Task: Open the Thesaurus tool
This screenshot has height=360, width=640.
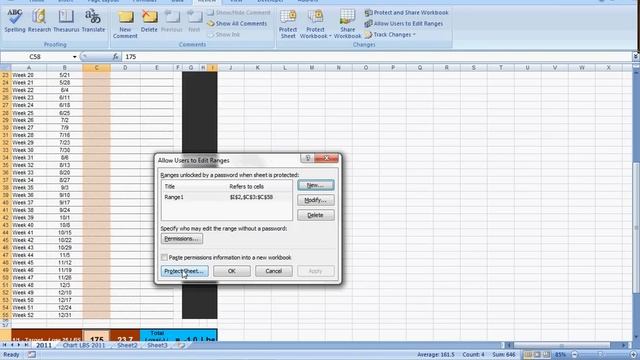Action: 66,21
